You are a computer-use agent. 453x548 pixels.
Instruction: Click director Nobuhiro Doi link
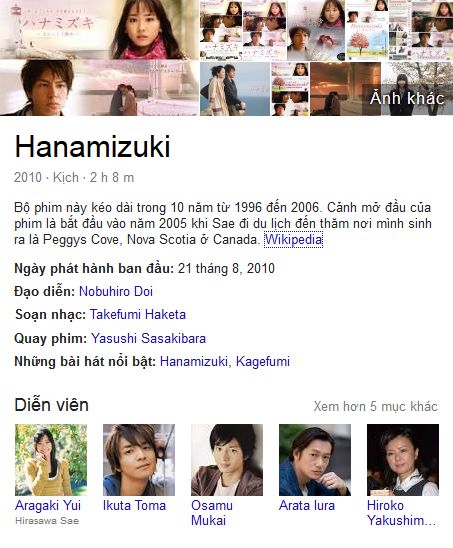point(116,291)
